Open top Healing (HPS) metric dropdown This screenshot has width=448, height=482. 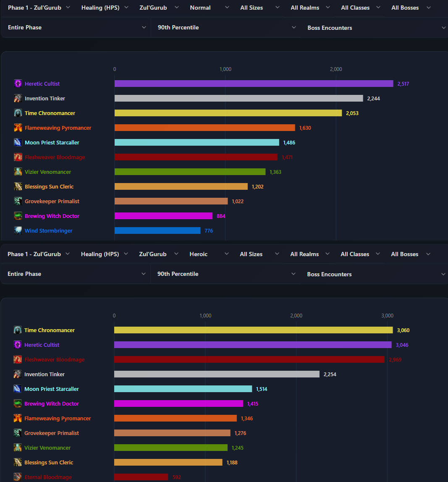(x=105, y=8)
